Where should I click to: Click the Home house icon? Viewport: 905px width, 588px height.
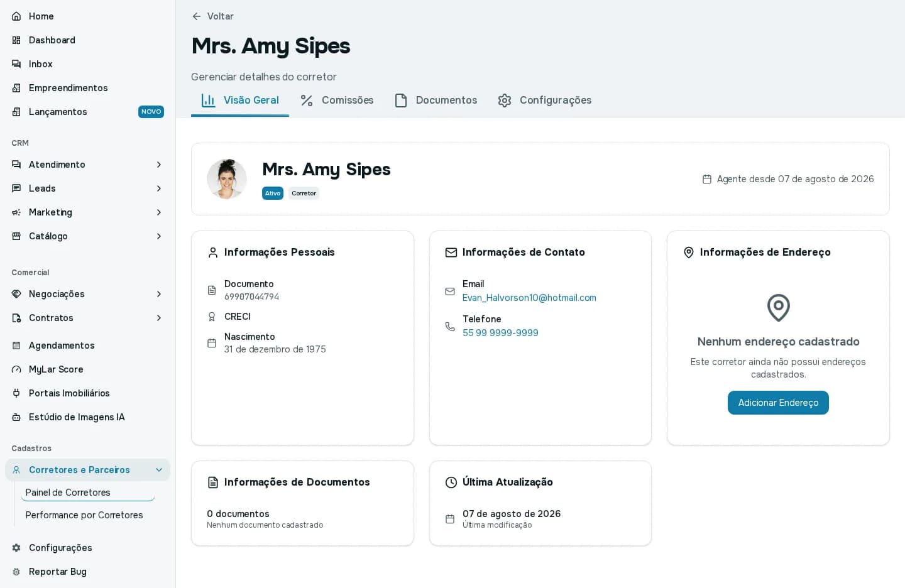click(16, 16)
